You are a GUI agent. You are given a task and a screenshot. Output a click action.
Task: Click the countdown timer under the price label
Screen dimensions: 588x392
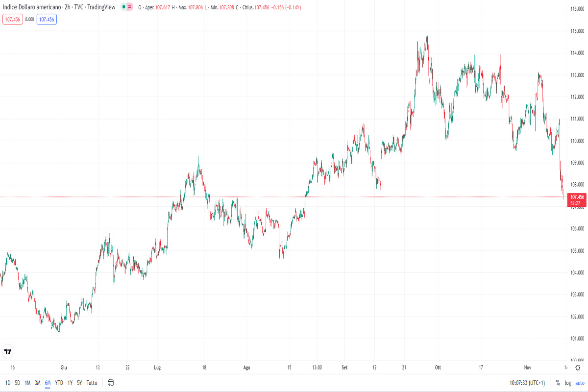pyautogui.click(x=577, y=202)
